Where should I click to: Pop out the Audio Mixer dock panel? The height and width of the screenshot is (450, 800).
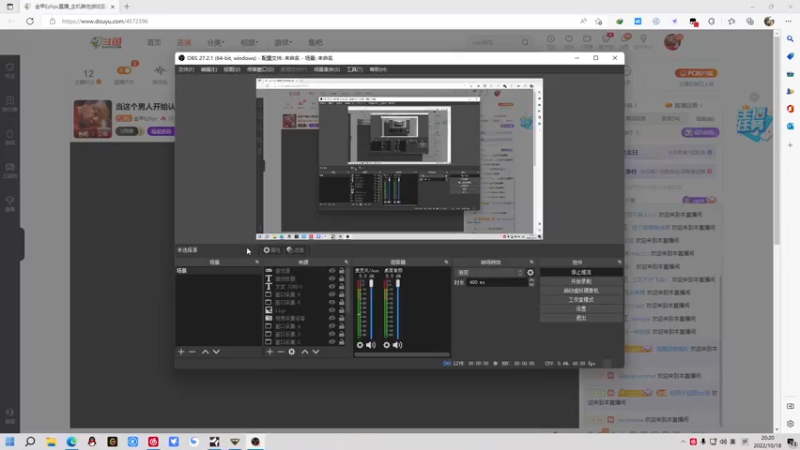click(446, 262)
